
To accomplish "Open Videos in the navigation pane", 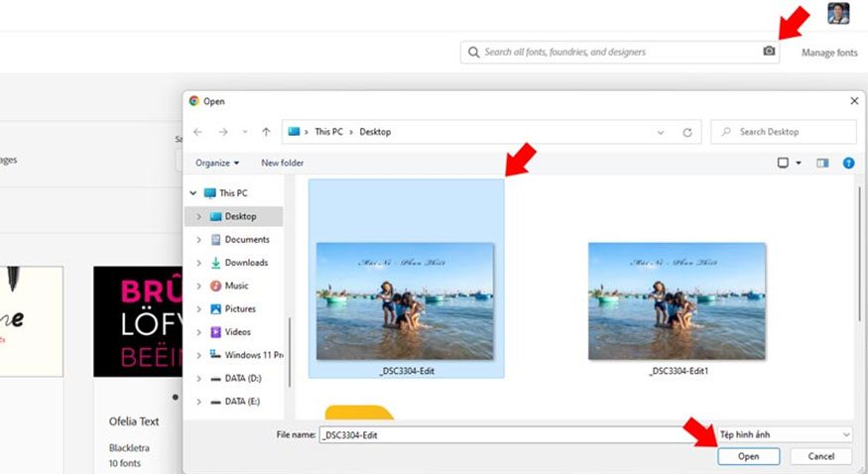I will point(237,332).
